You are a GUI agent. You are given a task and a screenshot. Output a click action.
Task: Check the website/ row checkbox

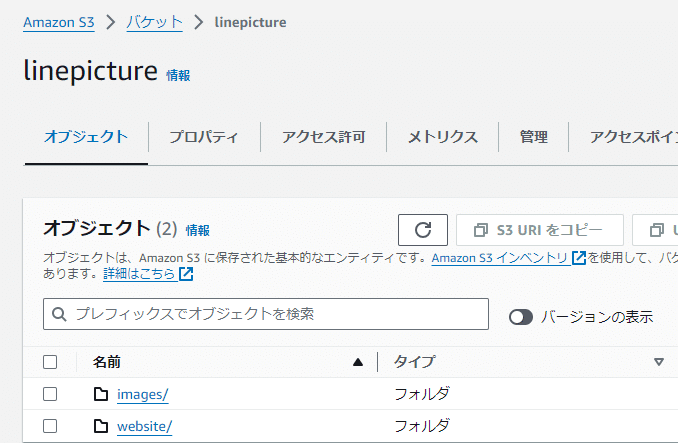coord(50,426)
